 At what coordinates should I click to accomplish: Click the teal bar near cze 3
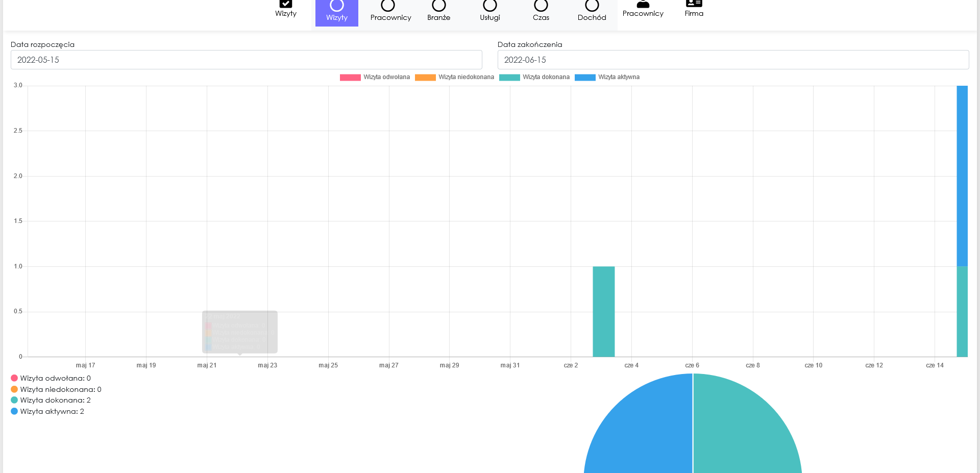click(603, 311)
